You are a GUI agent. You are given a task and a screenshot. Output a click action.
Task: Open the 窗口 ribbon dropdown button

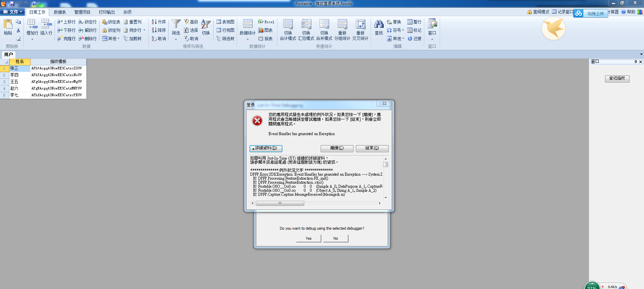pyautogui.click(x=432, y=30)
